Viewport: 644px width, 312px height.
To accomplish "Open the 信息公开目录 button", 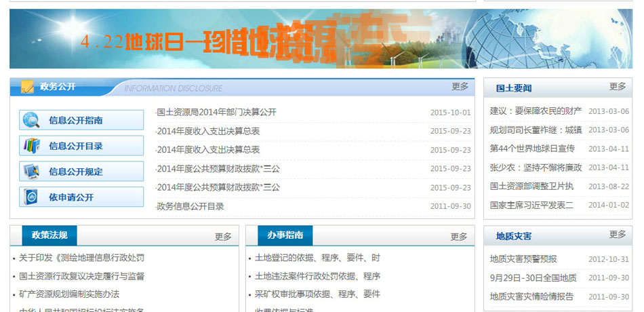I will [81, 146].
